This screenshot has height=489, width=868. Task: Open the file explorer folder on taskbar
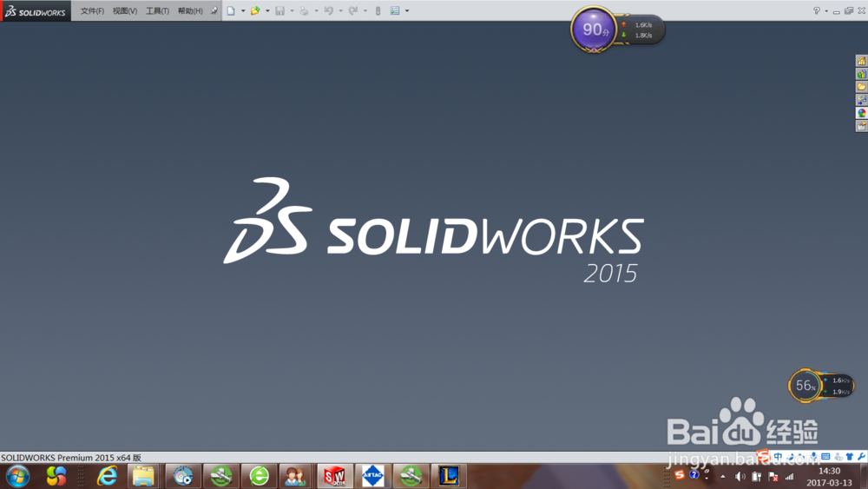[x=143, y=476]
